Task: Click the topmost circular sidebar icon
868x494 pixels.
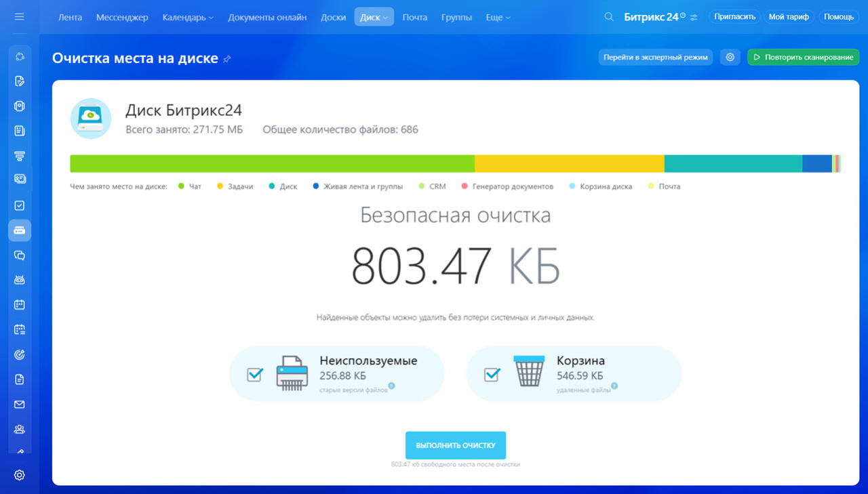Action: 20,56
